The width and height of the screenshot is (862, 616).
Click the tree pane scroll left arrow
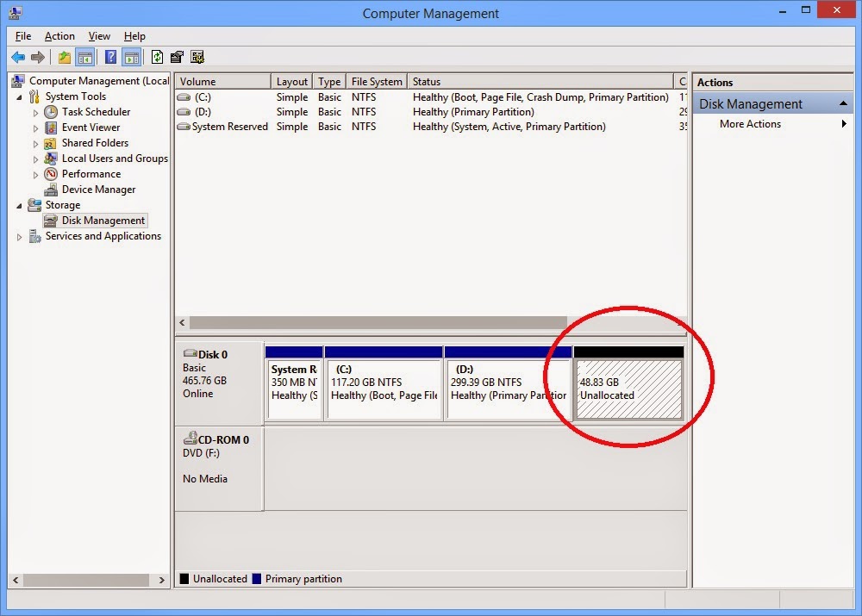(16, 581)
